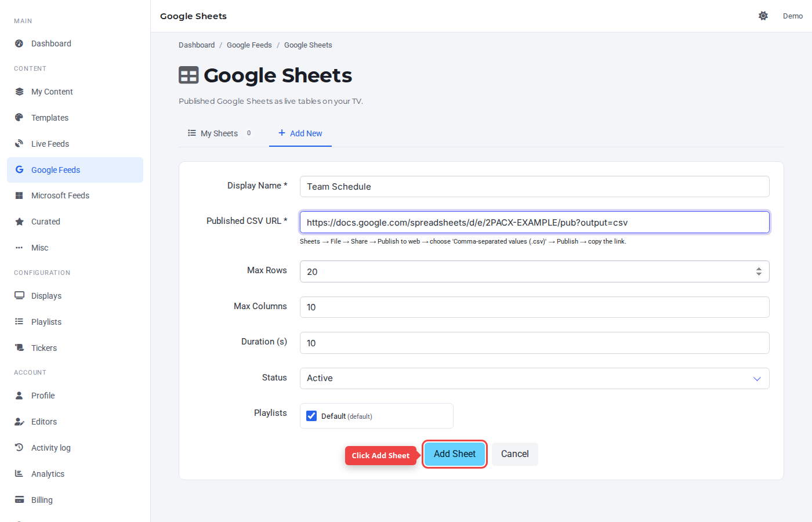Viewport: 812px width, 522px height.
Task: Click the Curated star icon
Action: (x=19, y=222)
